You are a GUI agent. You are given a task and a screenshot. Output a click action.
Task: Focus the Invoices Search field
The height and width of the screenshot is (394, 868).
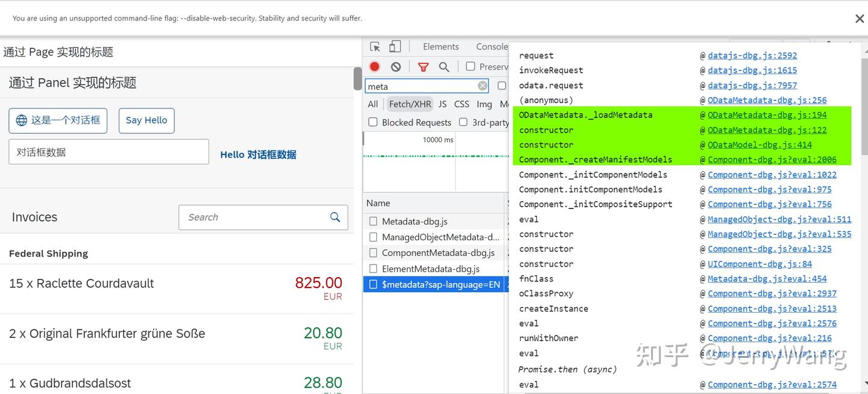pos(263,217)
